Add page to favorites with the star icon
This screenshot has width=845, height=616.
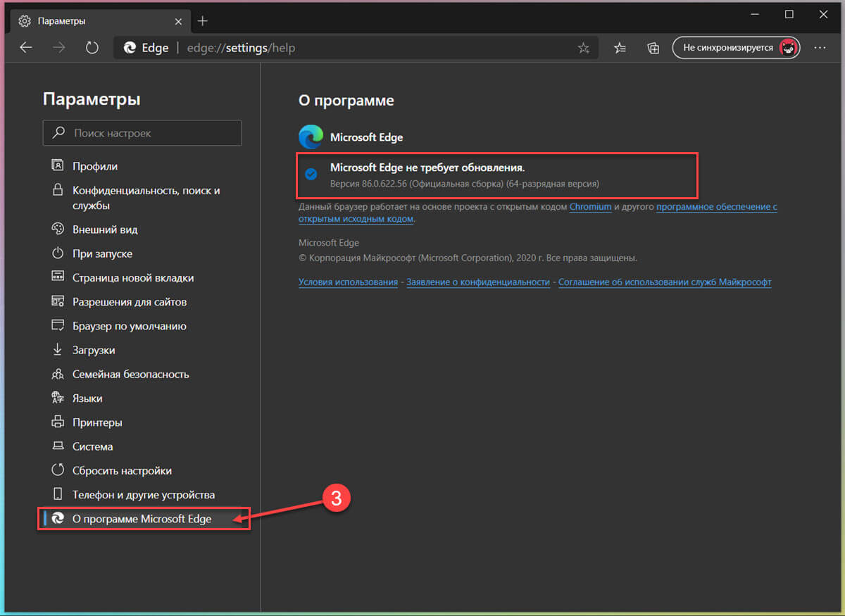(583, 48)
